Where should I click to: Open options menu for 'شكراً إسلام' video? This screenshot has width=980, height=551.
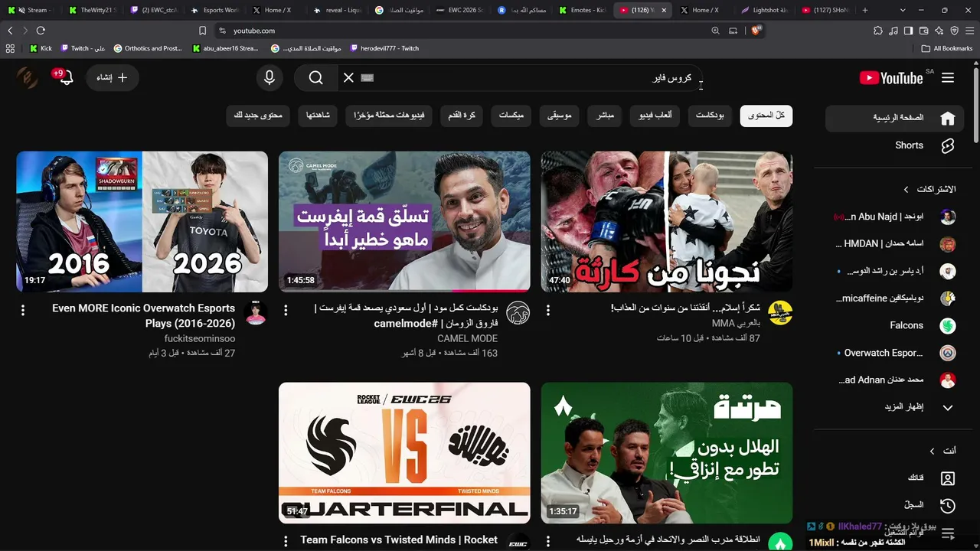coord(548,310)
